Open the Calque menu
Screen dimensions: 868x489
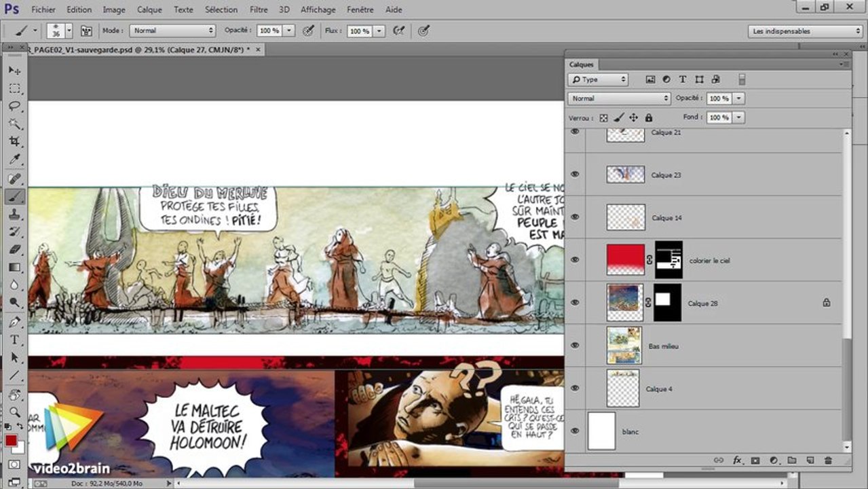point(149,10)
